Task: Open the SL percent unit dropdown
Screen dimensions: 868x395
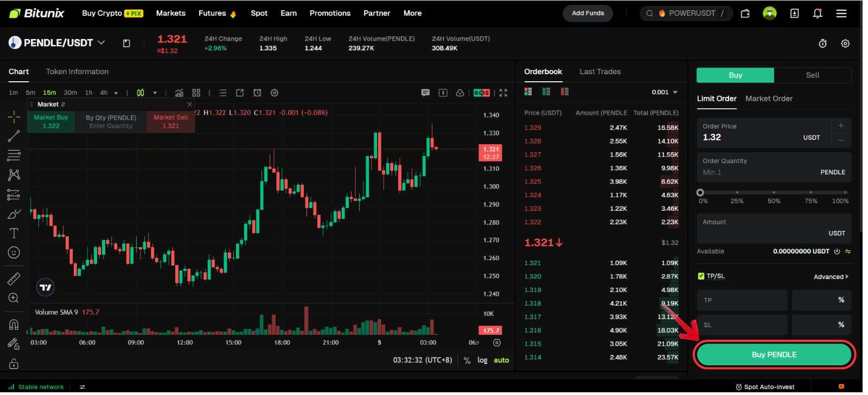Action: 821,325
